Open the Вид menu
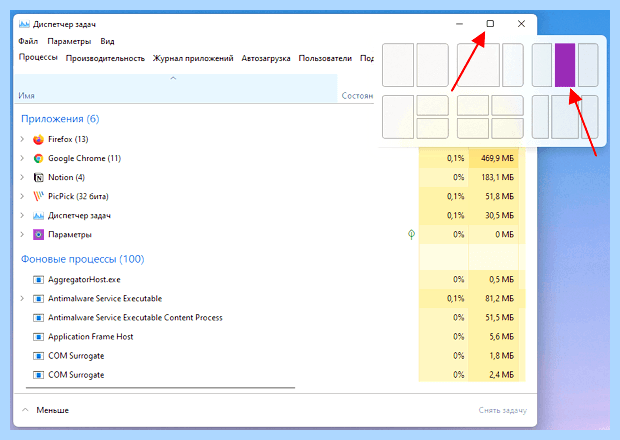Screen dimensions: 620x440 click(107, 41)
